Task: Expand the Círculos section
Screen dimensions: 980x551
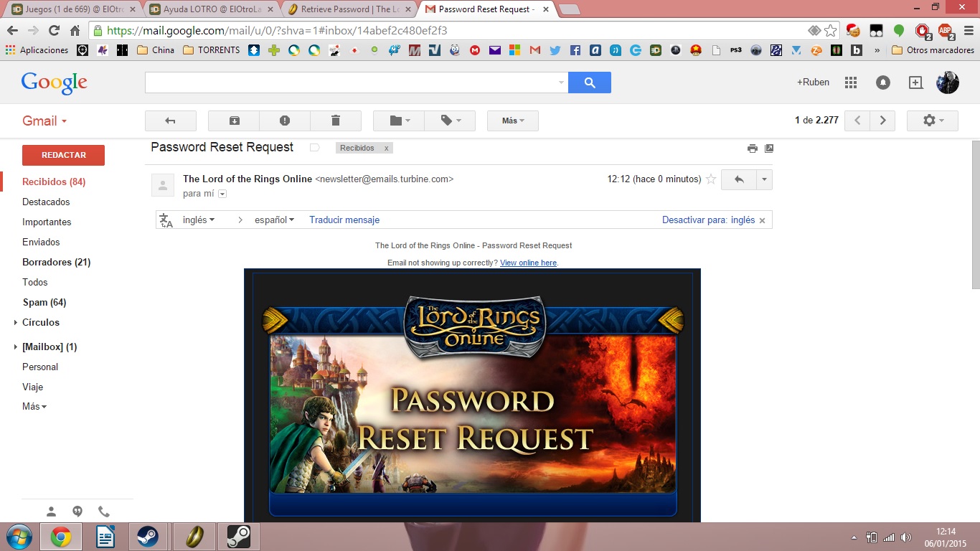Action: pos(16,323)
